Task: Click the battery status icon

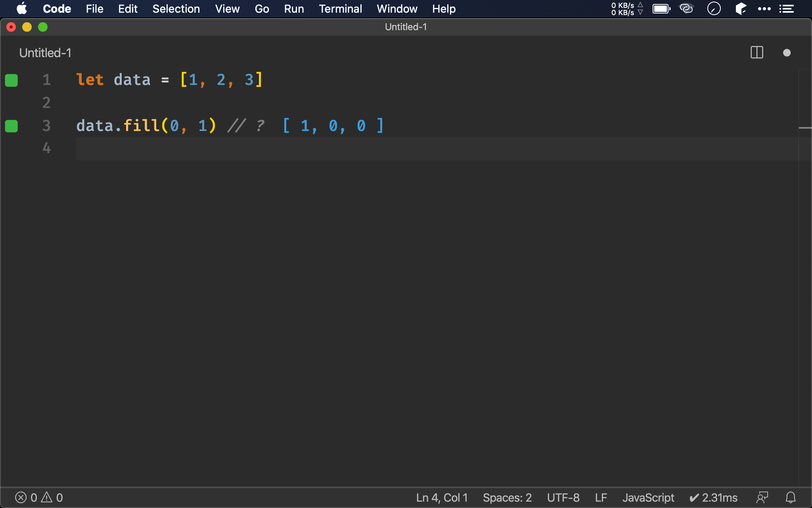Action: (x=661, y=9)
